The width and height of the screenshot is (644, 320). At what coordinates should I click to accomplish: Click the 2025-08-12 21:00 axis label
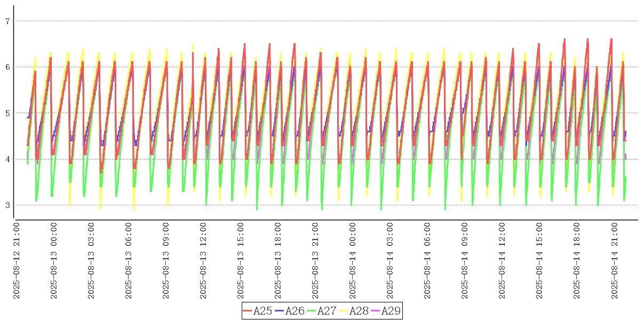17,261
